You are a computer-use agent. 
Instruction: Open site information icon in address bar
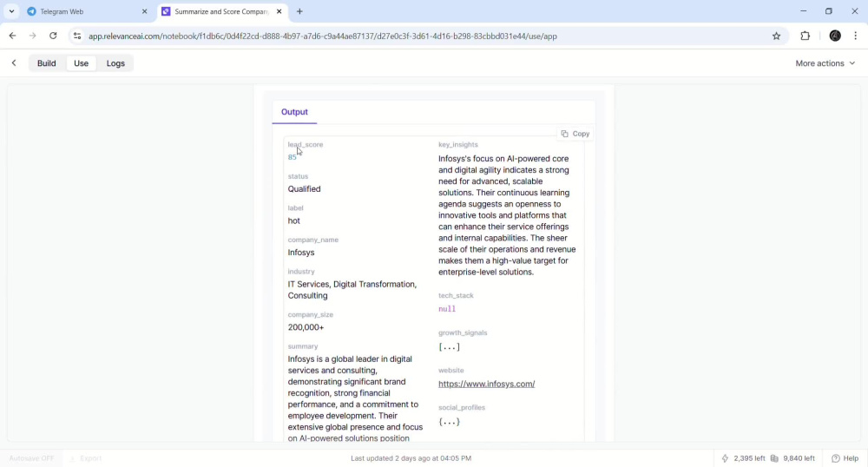[77, 36]
